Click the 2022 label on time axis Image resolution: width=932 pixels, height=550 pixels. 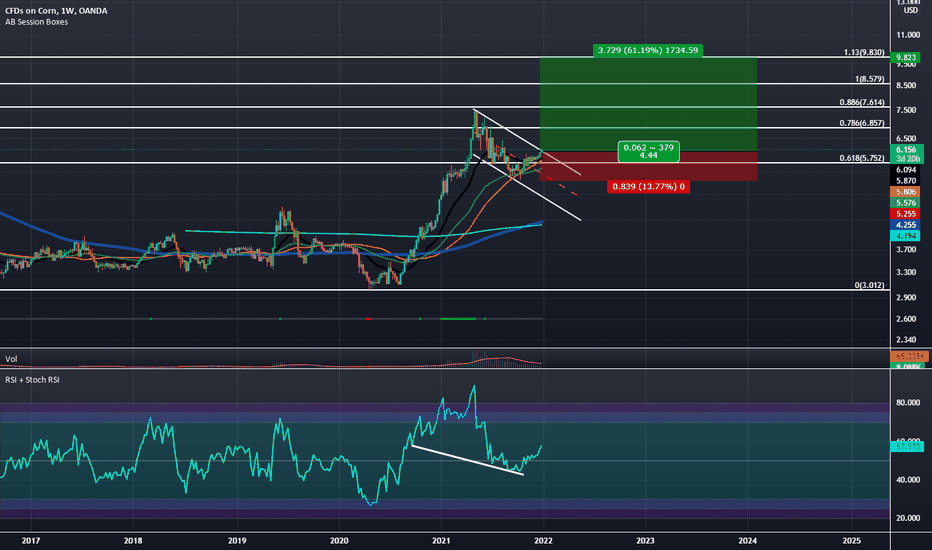point(543,540)
